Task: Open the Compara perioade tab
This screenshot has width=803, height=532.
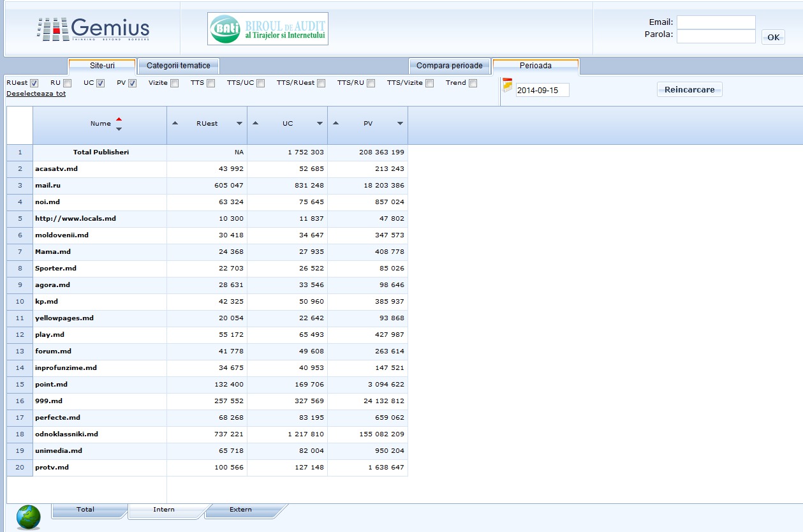Action: 450,66
